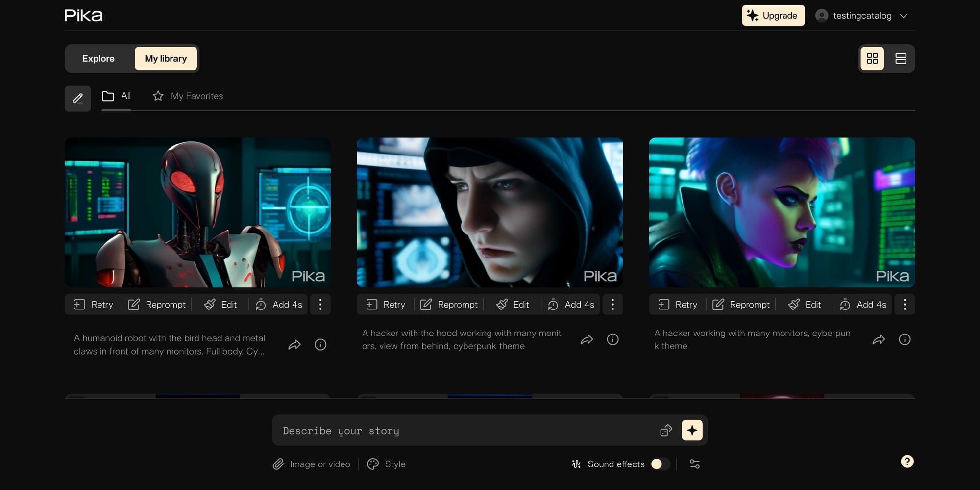Click the Describe your story input
The height and width of the screenshot is (490, 980).
coord(465,430)
